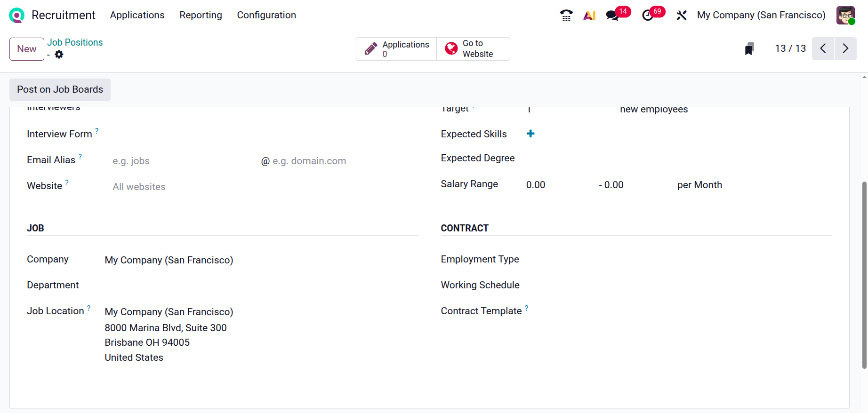Open the user avatar menu

(x=845, y=15)
